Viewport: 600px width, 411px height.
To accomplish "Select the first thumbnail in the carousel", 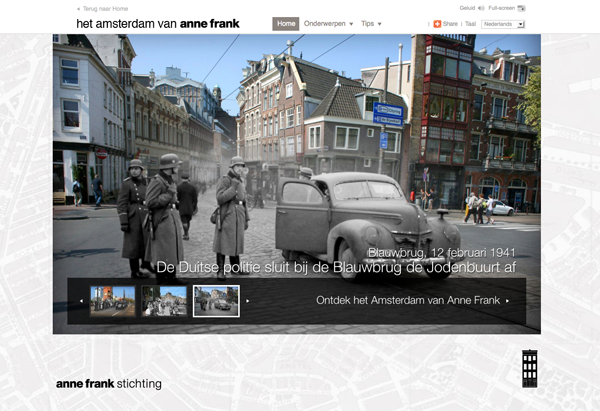I will coord(112,301).
